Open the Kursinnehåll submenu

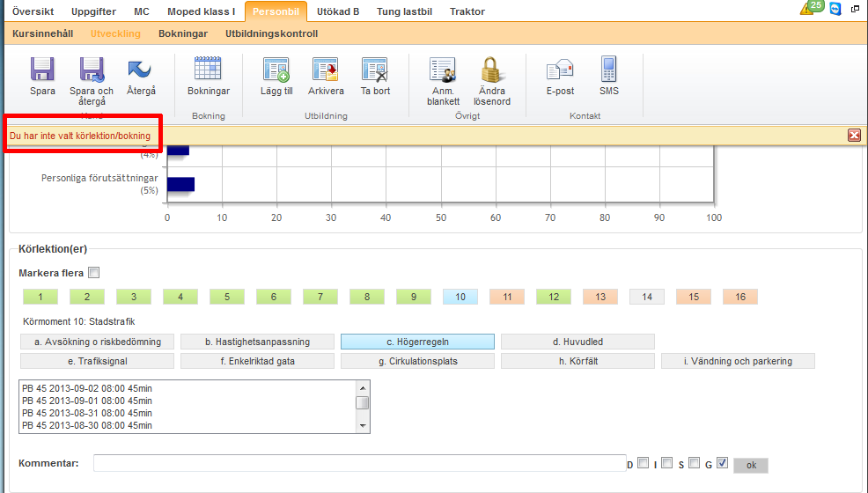click(42, 33)
